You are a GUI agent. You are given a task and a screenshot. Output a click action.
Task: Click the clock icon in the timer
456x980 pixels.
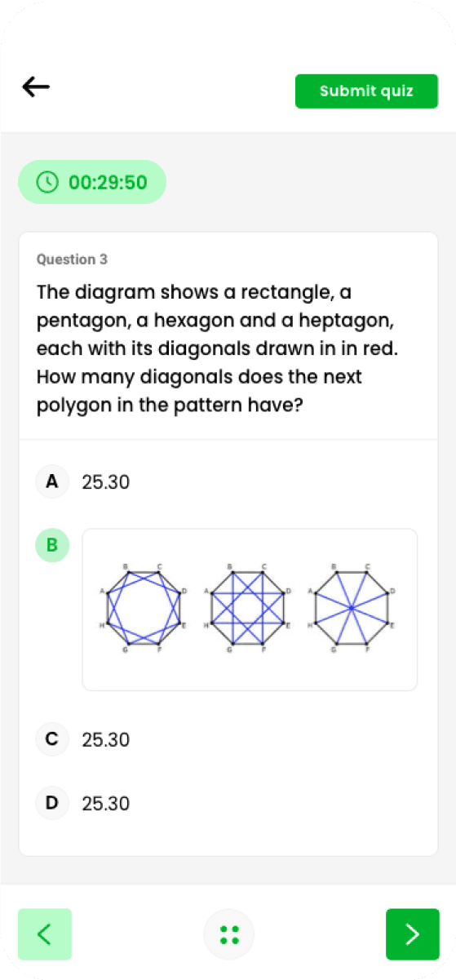49,182
